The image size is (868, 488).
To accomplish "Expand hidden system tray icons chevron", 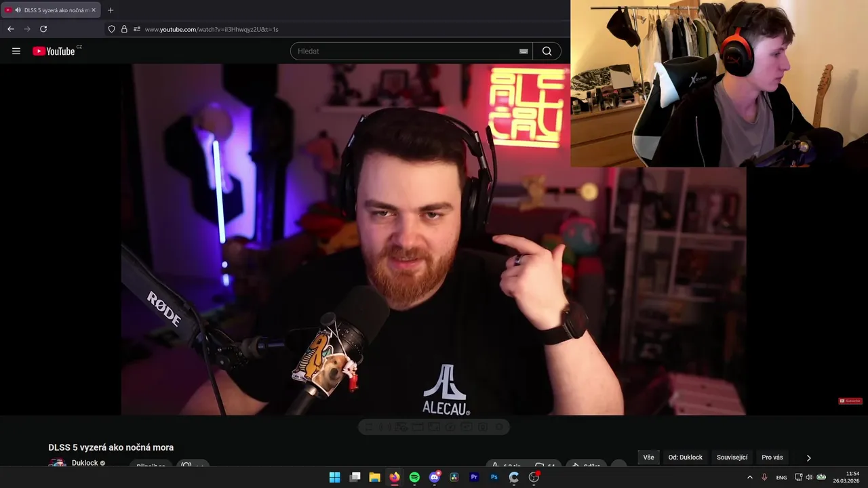I will (x=749, y=477).
